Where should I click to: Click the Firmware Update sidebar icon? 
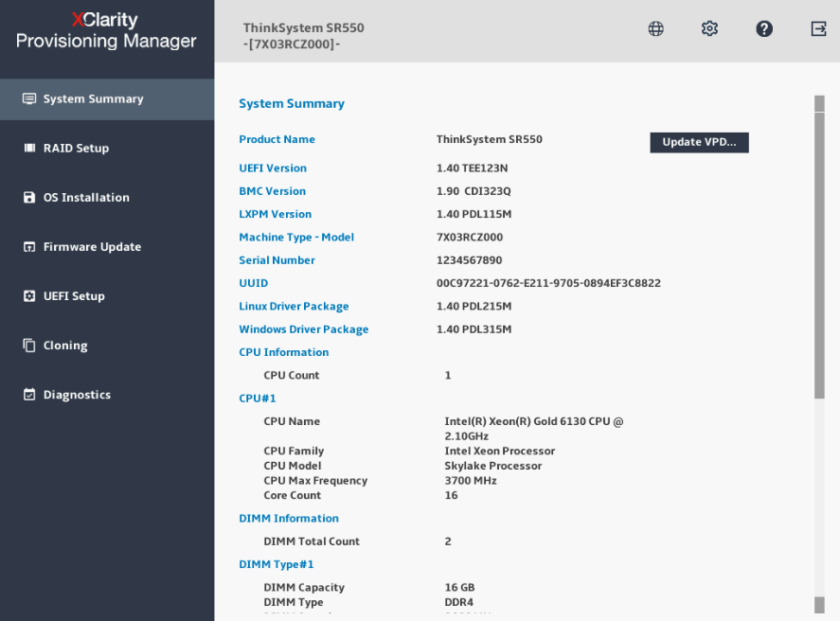tap(29, 247)
